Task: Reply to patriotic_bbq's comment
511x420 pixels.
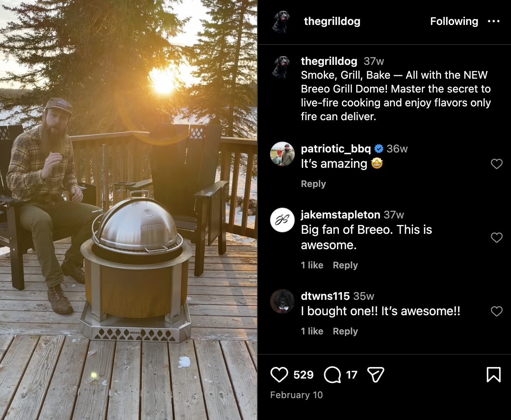Action: click(x=314, y=184)
